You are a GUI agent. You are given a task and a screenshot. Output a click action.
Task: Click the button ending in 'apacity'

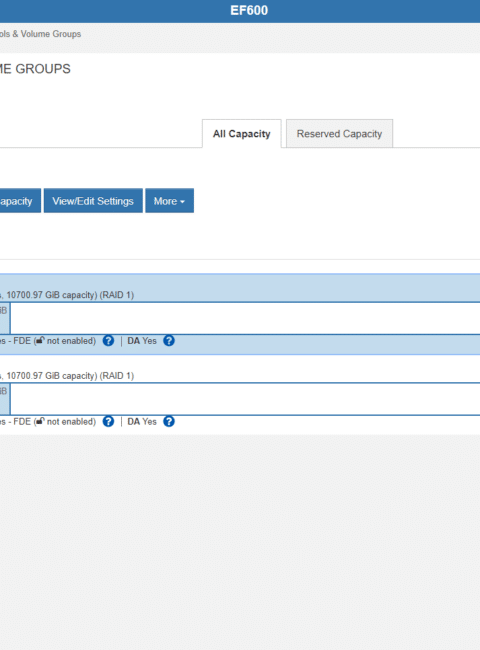pos(20,201)
